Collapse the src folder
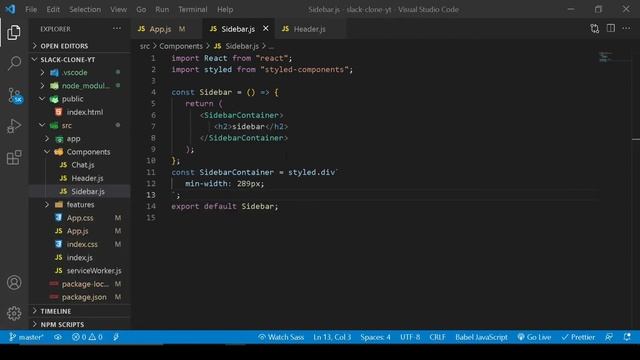Image resolution: width=640 pixels, height=360 pixels. click(80, 125)
